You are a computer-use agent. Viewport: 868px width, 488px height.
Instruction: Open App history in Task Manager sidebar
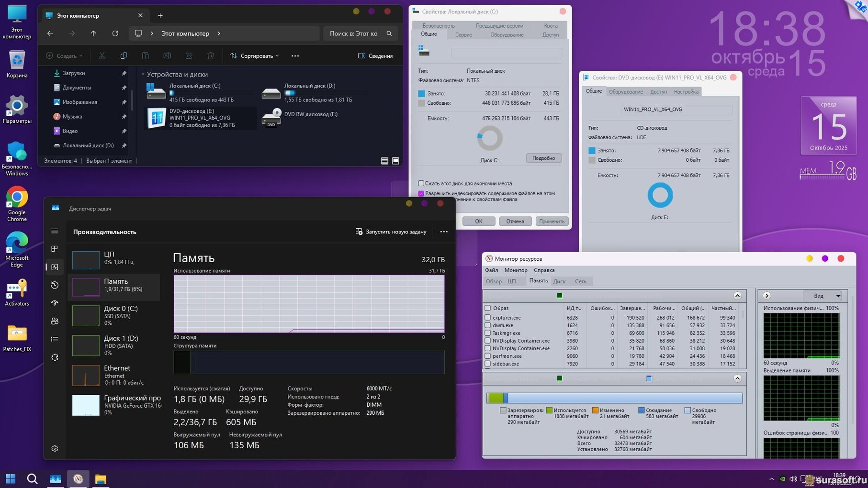coord(55,285)
